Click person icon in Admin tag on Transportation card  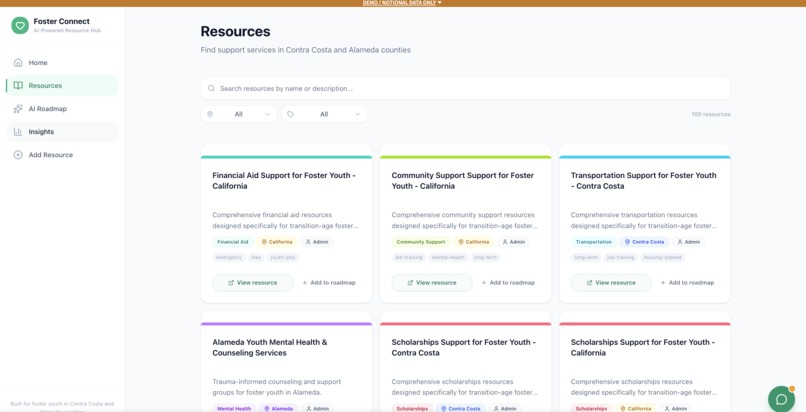click(x=680, y=242)
